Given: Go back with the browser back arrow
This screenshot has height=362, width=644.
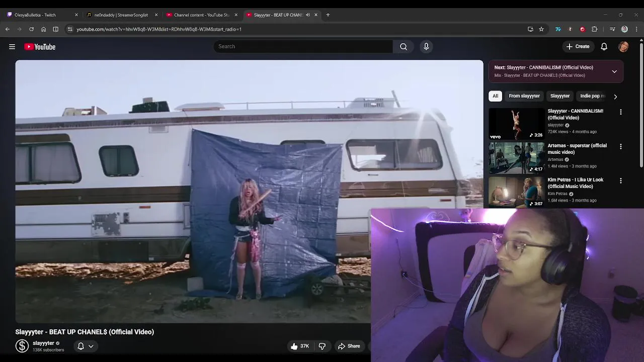Looking at the screenshot, I should pos(8,29).
